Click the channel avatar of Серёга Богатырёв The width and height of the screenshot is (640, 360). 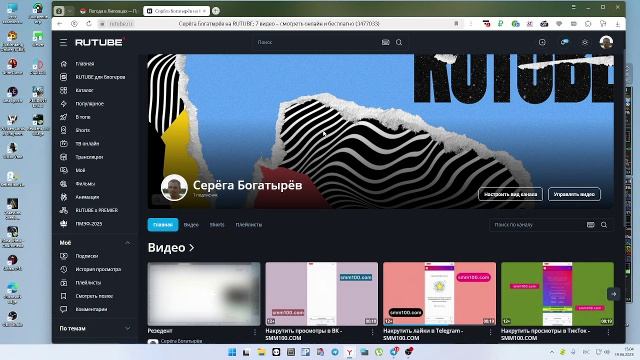click(174, 187)
